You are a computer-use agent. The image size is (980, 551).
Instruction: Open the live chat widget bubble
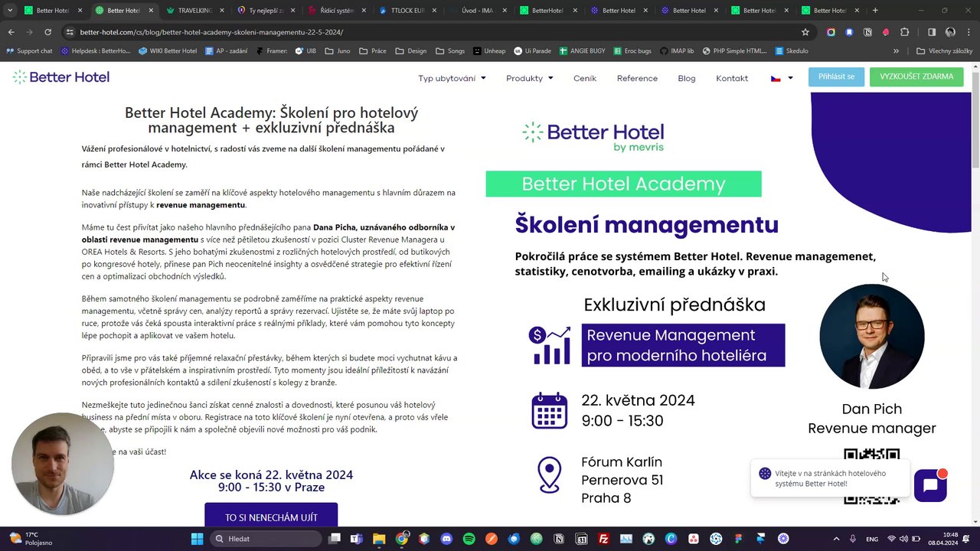tap(930, 485)
